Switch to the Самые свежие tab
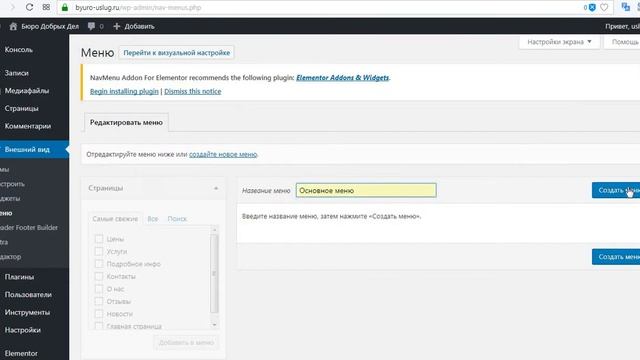 pyautogui.click(x=115, y=219)
